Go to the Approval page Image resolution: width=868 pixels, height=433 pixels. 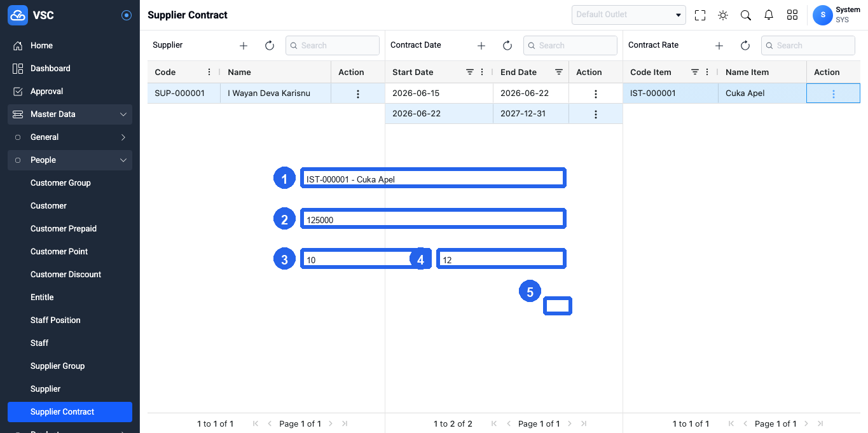pos(70,92)
